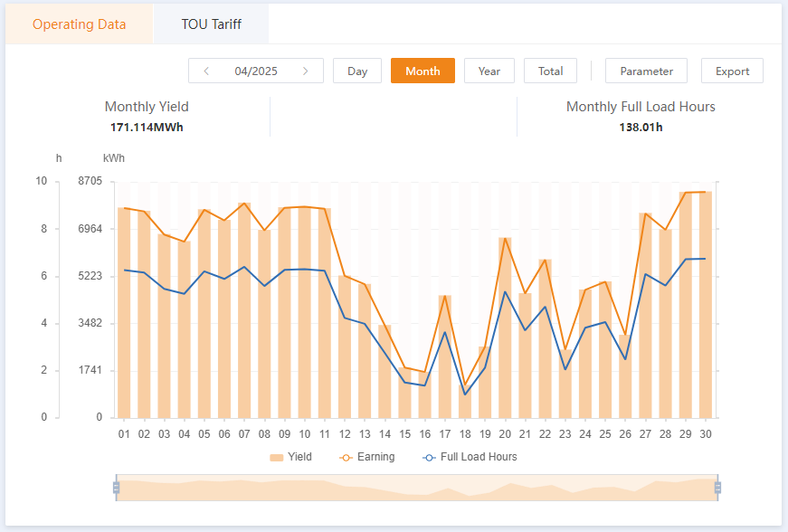Click the Day view button

pos(357,71)
